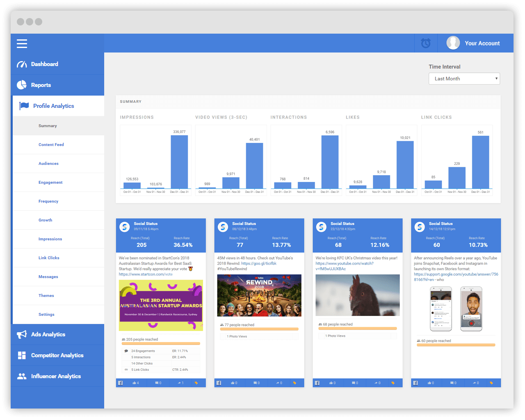Viewport: 525px width, 420px height.
Task: Click the 77 people reached progress bar
Action: point(259,329)
